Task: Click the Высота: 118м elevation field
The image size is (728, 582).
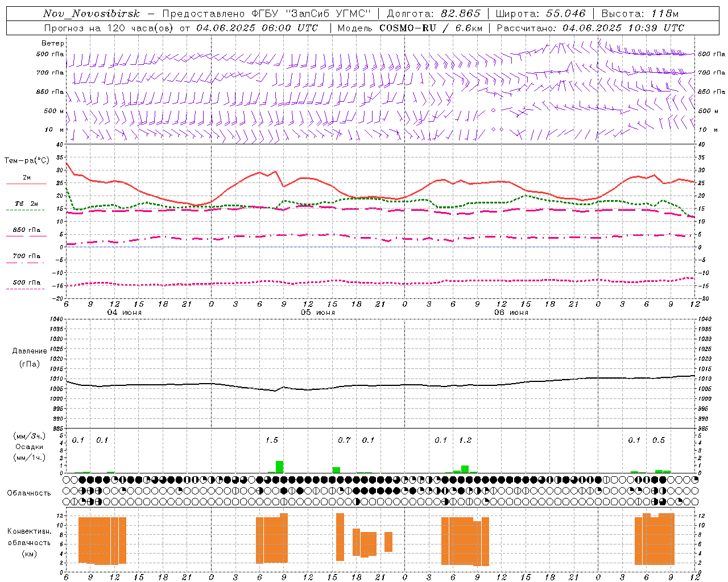Action: (640, 14)
